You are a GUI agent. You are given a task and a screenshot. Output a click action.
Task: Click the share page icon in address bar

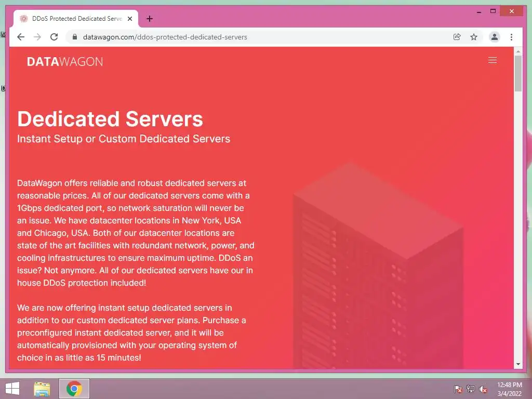[x=457, y=37]
